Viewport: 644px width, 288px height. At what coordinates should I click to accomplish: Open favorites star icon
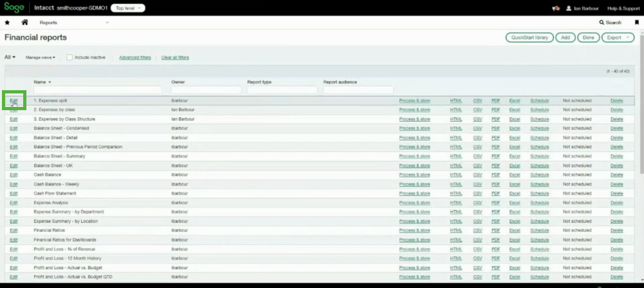(x=7, y=23)
